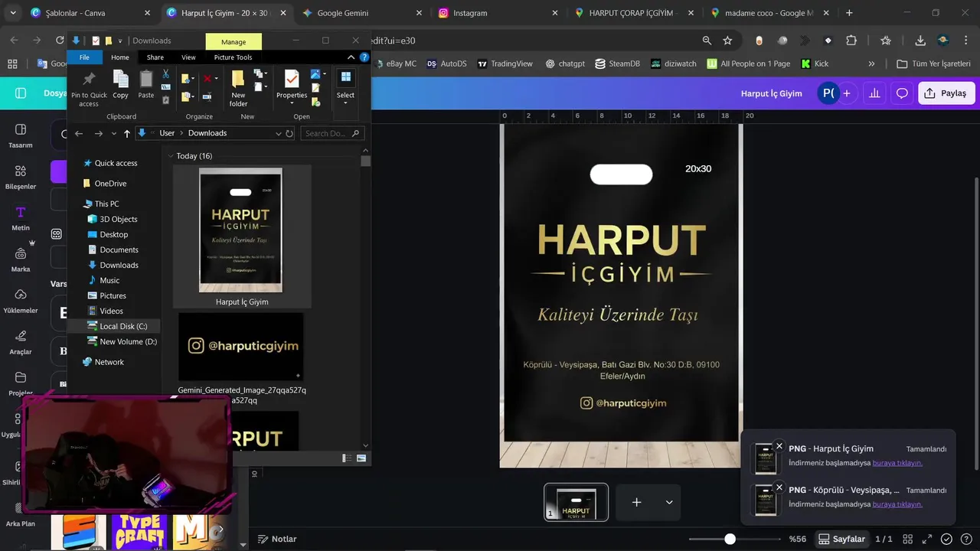
Task: Open Tasarım panel in Canva sidebar
Action: point(21,135)
